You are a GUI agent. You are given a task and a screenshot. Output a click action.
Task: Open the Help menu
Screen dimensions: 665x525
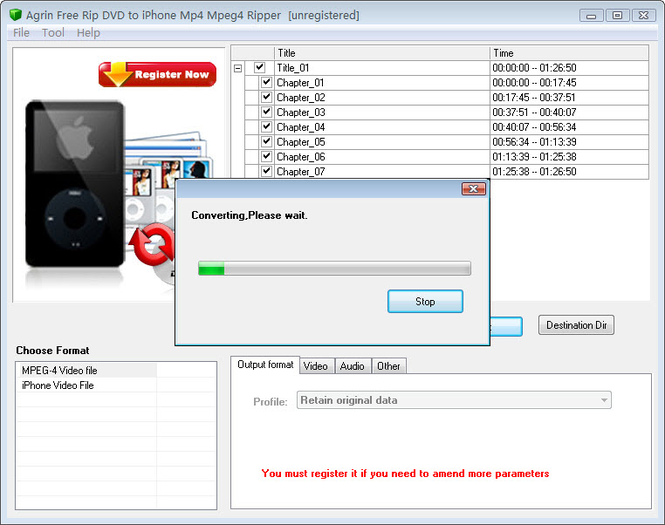click(88, 33)
